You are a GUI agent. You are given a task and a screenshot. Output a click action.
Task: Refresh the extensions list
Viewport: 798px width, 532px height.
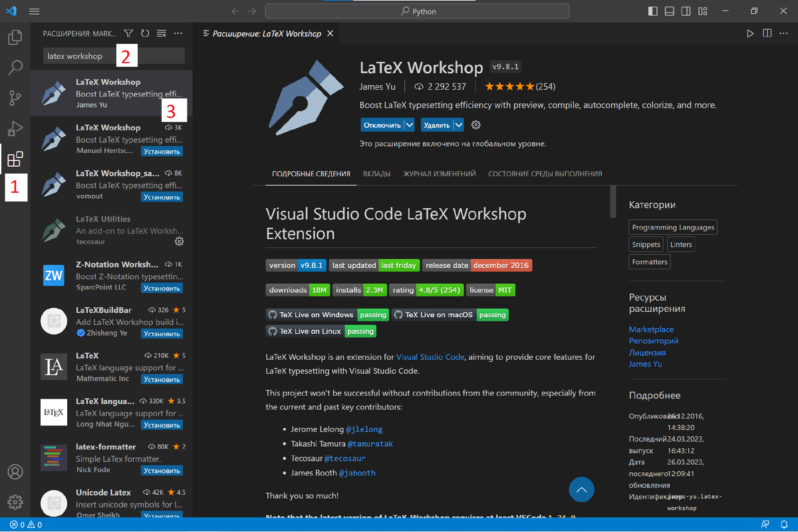(x=145, y=33)
